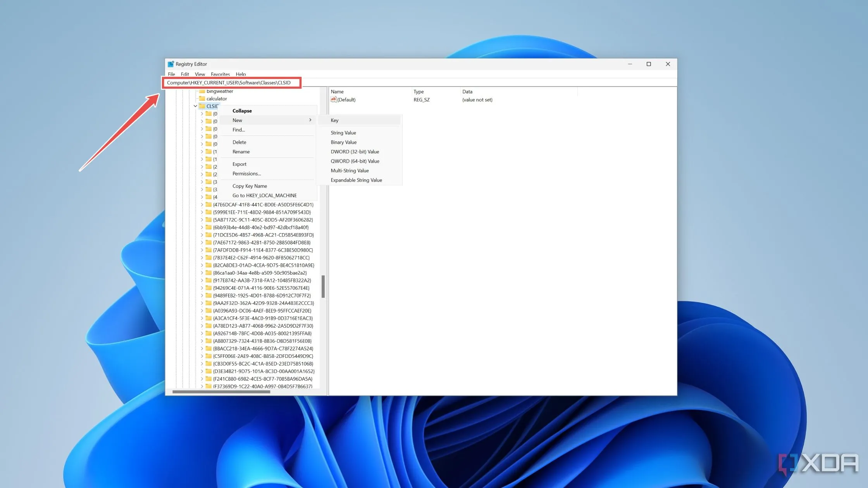Screen dimensions: 868x488
Task: Open the View menu
Action: click(200, 74)
